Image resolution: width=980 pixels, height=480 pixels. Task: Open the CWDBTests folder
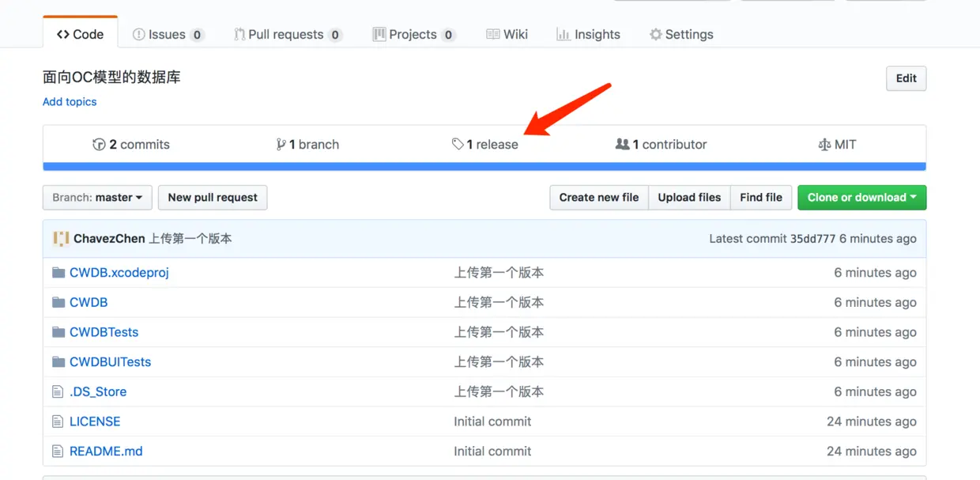[104, 332]
